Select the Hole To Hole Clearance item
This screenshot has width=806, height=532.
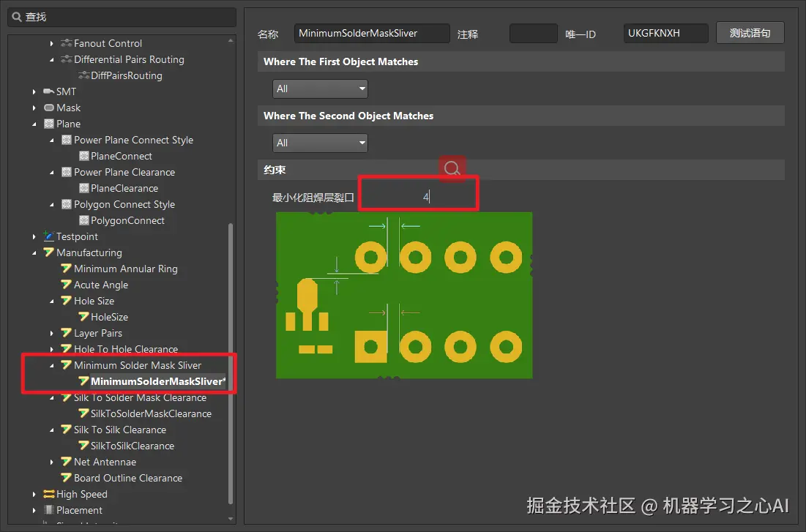tap(126, 349)
